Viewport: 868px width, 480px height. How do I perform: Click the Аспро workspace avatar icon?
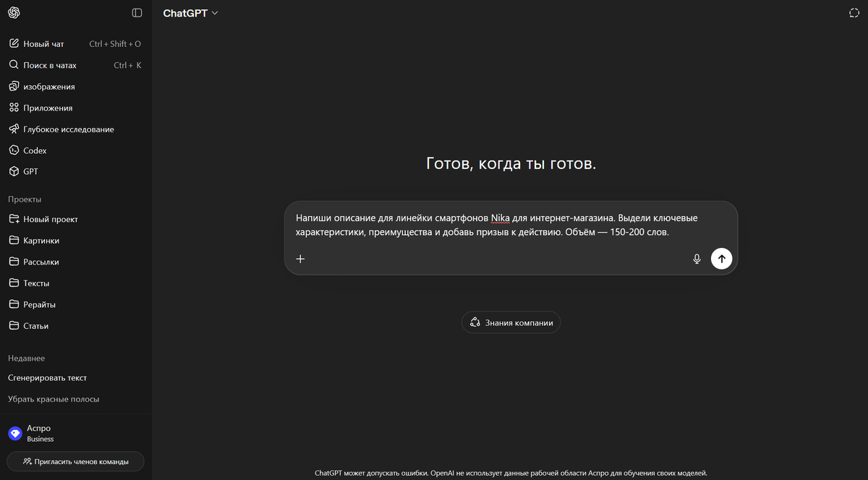(15, 433)
